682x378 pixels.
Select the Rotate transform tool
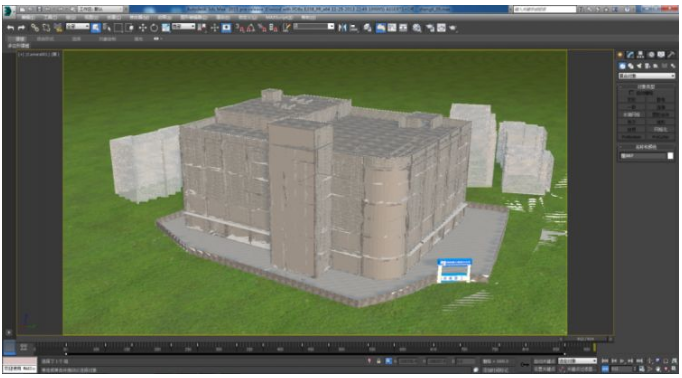point(154,28)
